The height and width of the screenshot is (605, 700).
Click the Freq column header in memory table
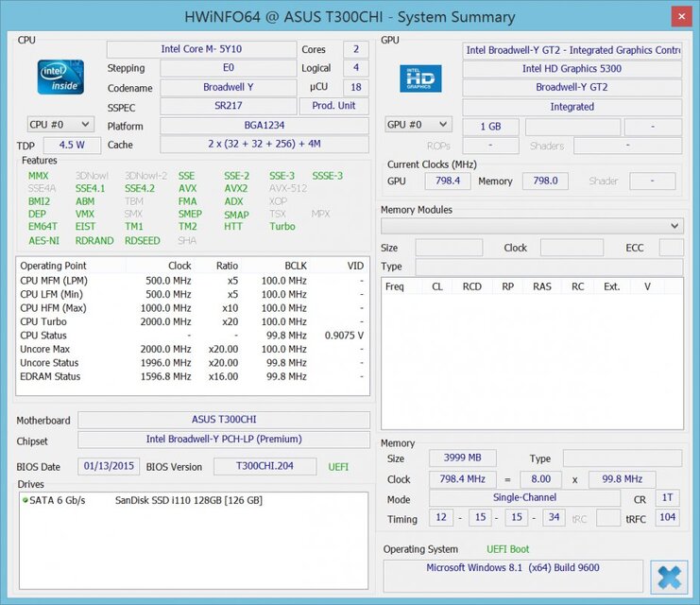[x=395, y=286]
